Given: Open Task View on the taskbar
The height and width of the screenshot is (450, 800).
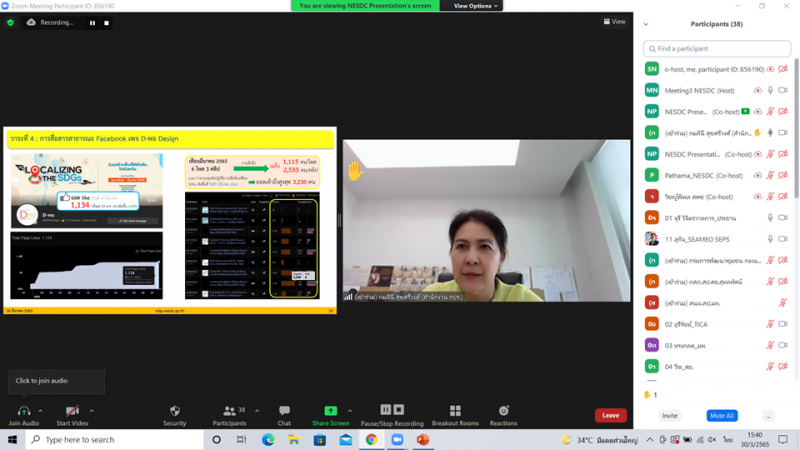Looking at the screenshot, I should [x=241, y=439].
